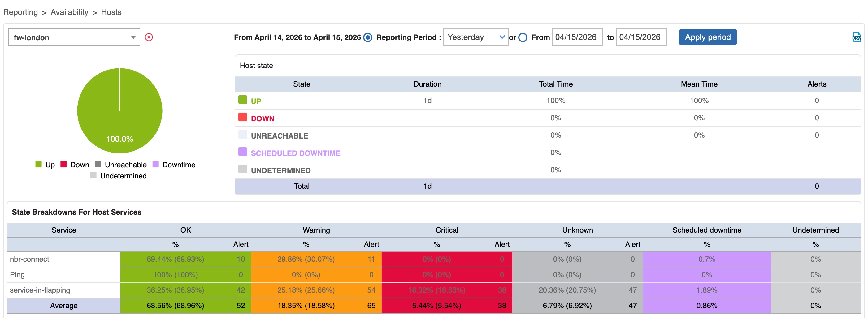The height and width of the screenshot is (318, 868).
Task: Click the UNREACHABLE state icon
Action: (x=242, y=135)
